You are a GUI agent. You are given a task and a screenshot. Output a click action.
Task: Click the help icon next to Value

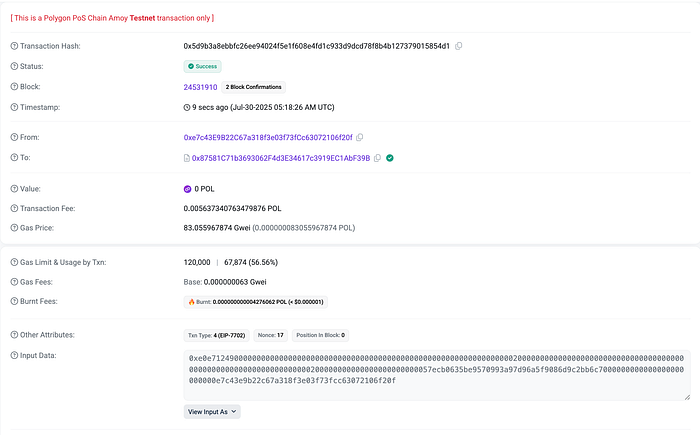click(x=14, y=189)
